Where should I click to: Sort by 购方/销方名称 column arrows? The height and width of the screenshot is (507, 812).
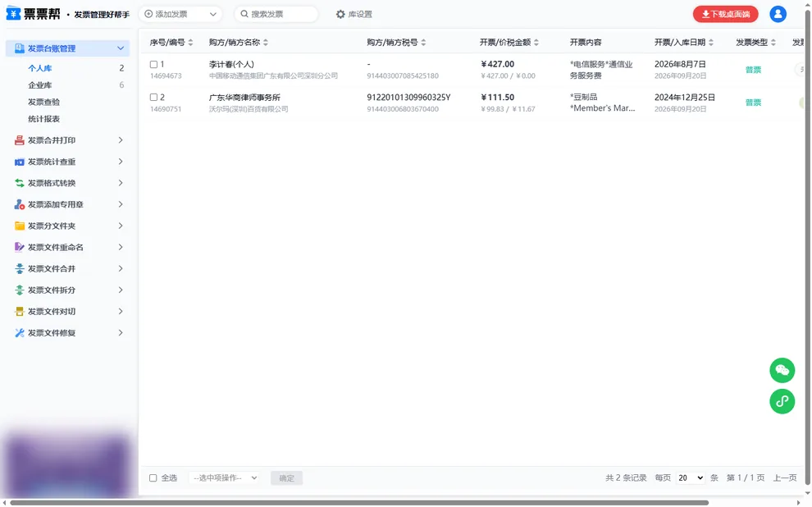(x=266, y=43)
